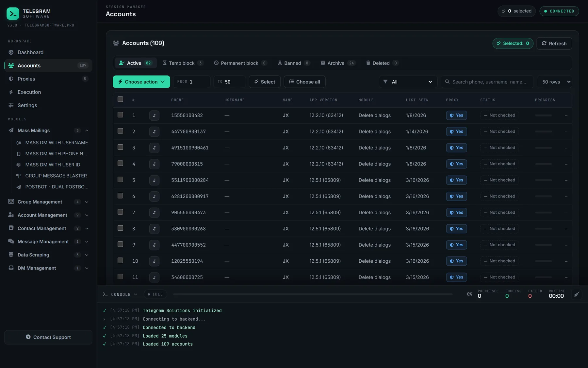This screenshot has width=588, height=368.
Task: Select Mass DM with User ID module
Action: pyautogui.click(x=53, y=165)
